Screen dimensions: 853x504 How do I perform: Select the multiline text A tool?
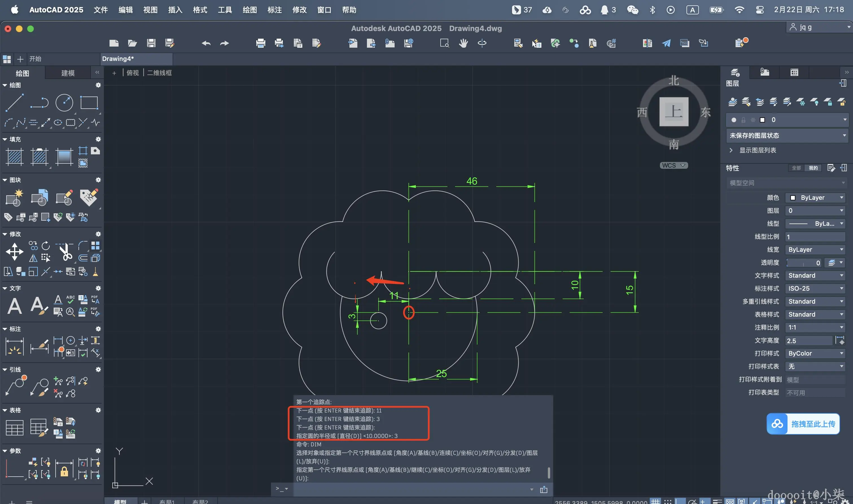(15, 306)
